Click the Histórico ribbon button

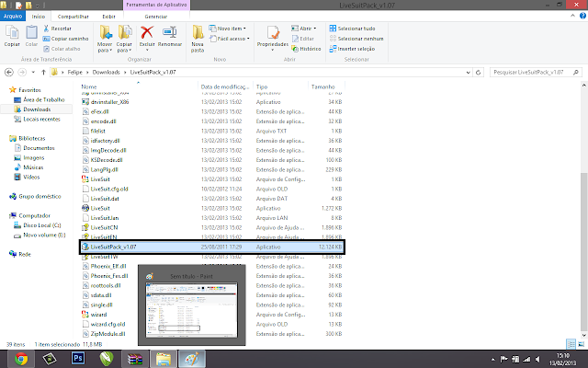click(306, 49)
